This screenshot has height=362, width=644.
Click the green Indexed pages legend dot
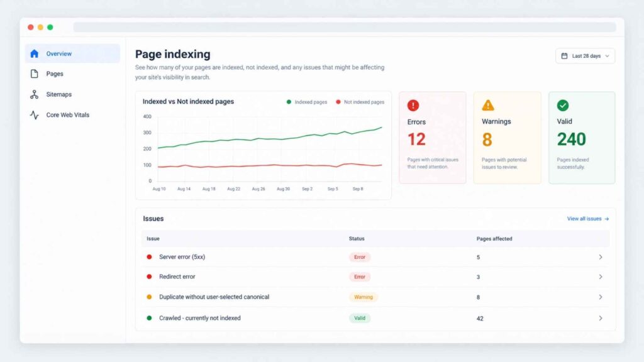tap(289, 102)
